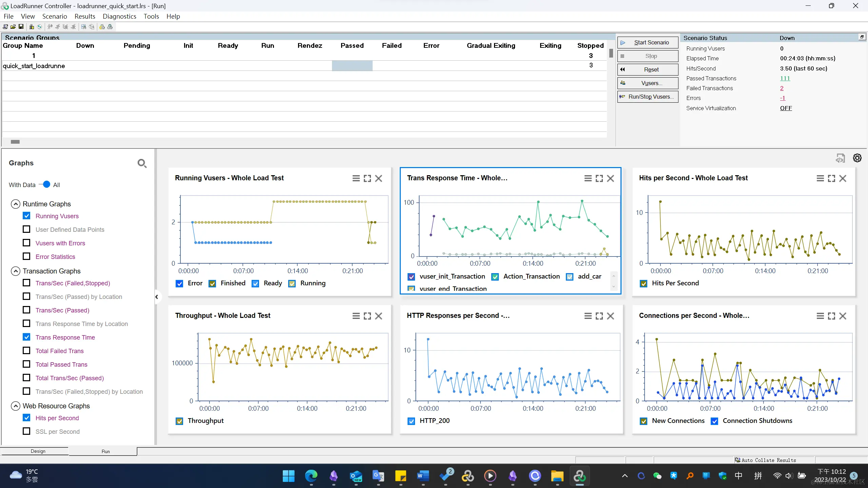Maximize the Hits per Second graph
The width and height of the screenshot is (868, 488).
tap(831, 178)
